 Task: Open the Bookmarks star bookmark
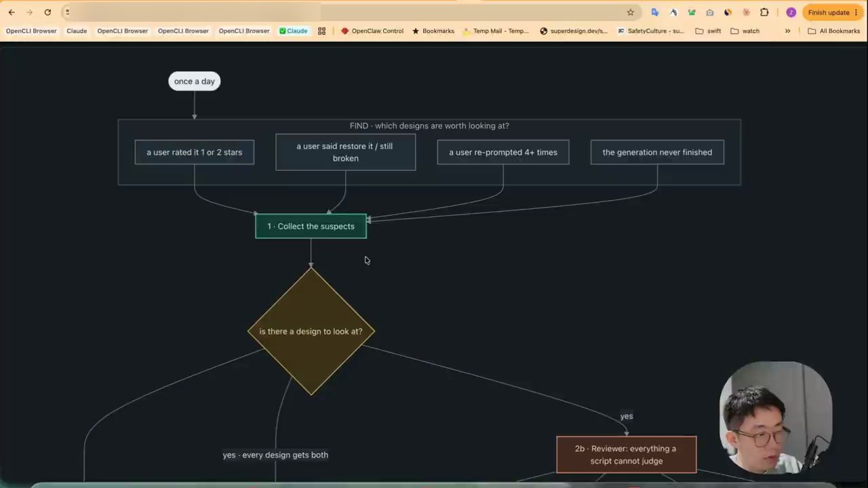point(433,31)
